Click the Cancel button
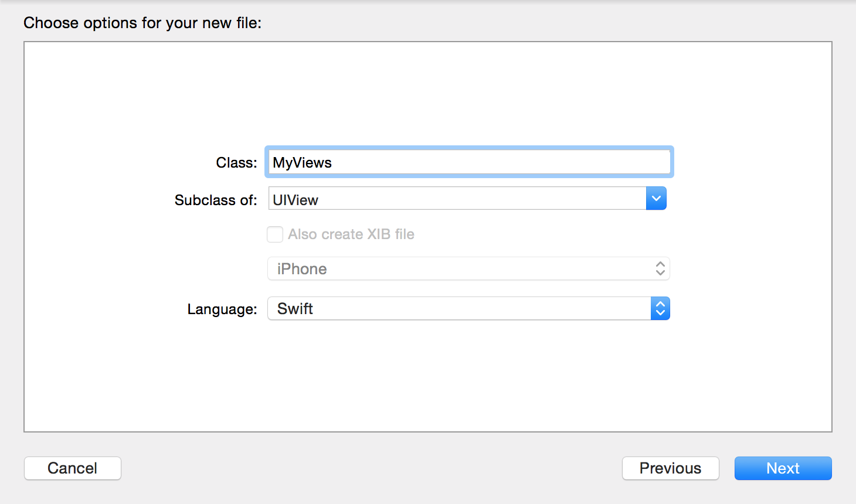Viewport: 856px width, 504px height. [73, 468]
